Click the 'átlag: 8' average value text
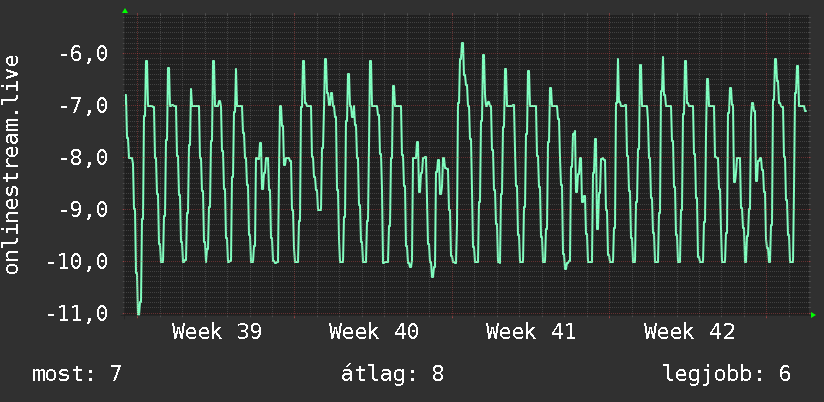Screen dimensions: 824x402 (x=392, y=374)
